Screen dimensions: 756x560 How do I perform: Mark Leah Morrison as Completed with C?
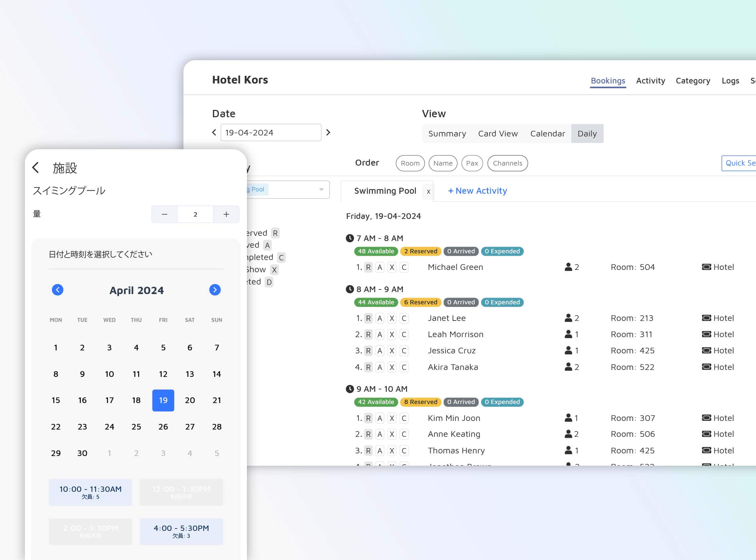tap(404, 334)
